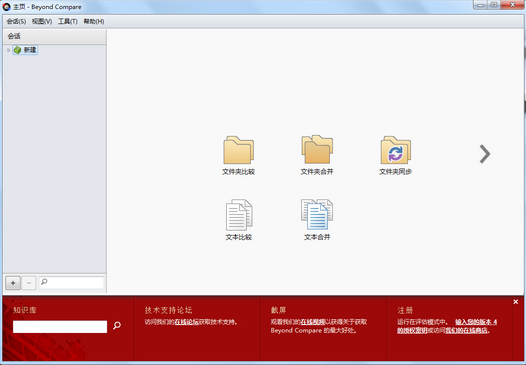Close the red information banner
Viewport: 526px width, 365px height.
tap(516, 302)
